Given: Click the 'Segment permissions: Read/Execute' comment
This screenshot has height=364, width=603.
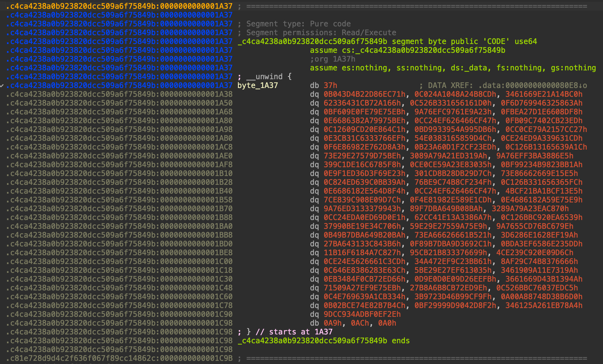Looking at the screenshot, I should [x=321, y=33].
